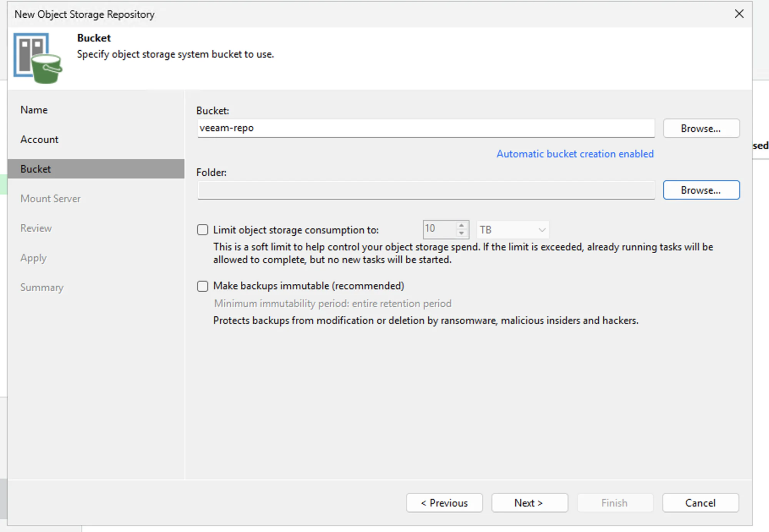Open Automatic bucket creation enabled link
The height and width of the screenshot is (532, 769).
pos(575,154)
